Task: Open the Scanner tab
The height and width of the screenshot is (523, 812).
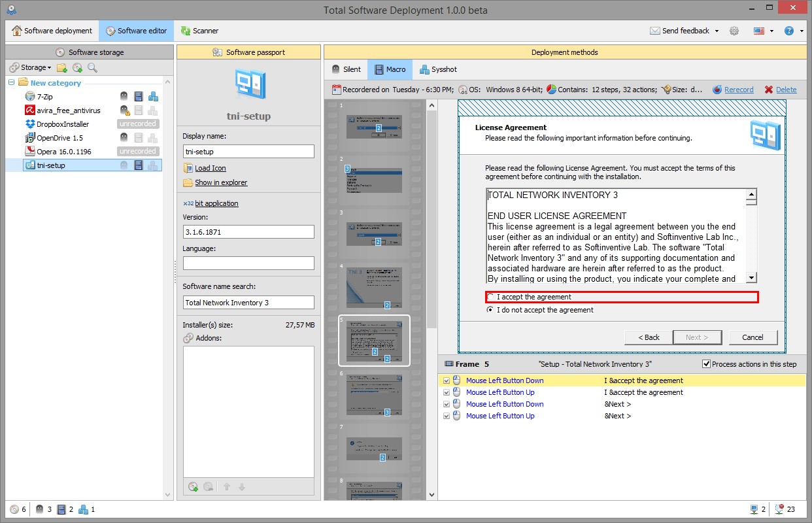Action: tap(199, 31)
